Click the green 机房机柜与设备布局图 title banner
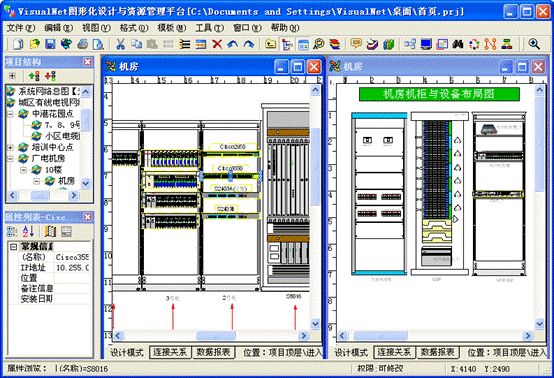The image size is (554, 378). [439, 94]
